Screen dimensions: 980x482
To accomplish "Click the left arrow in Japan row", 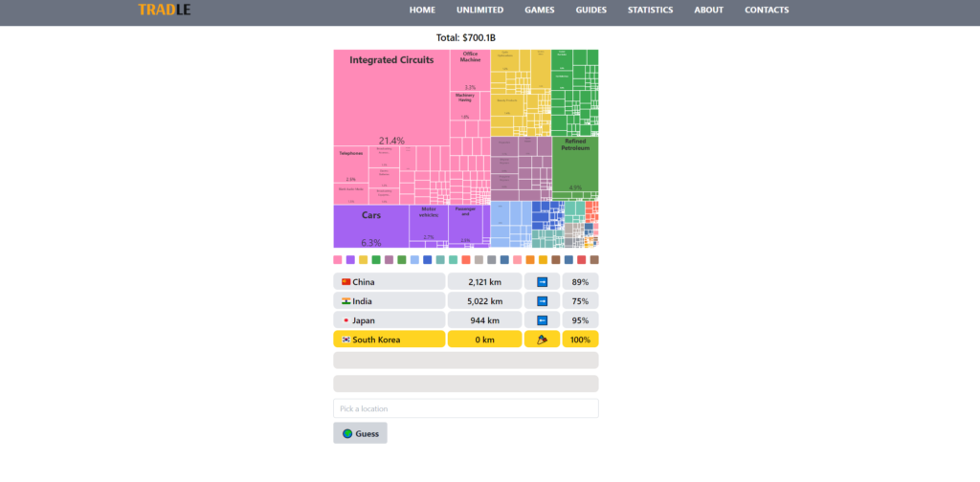I will tap(543, 320).
